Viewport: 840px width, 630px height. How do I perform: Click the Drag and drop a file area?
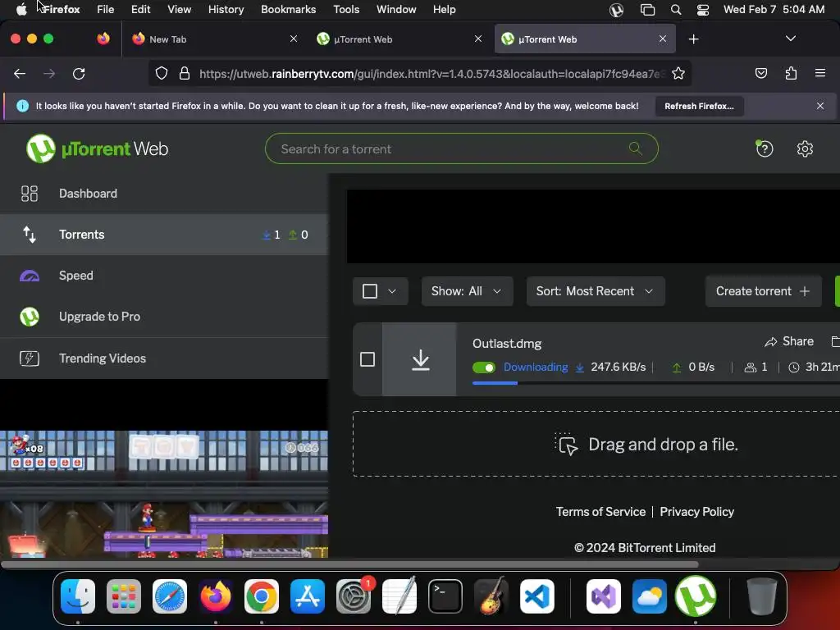point(596,444)
